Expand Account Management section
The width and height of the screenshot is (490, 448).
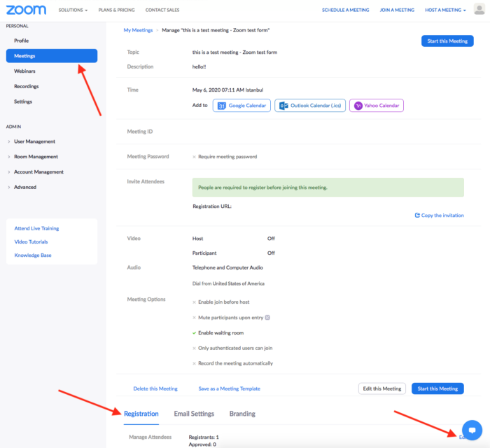tap(38, 171)
